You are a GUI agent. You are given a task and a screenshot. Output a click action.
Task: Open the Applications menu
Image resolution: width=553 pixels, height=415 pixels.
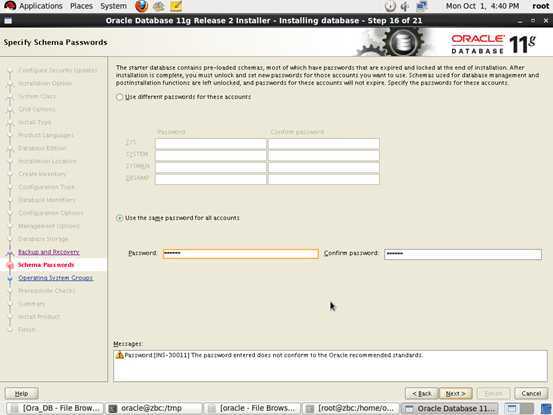click(x=41, y=6)
